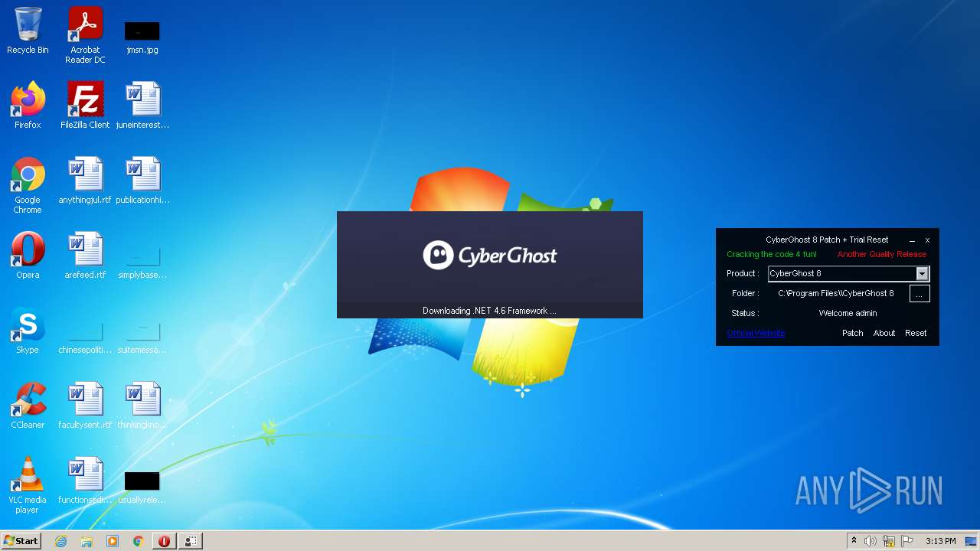Screen dimensions: 980x551
Task: Open VLC media player shortcut
Action: 28,485
